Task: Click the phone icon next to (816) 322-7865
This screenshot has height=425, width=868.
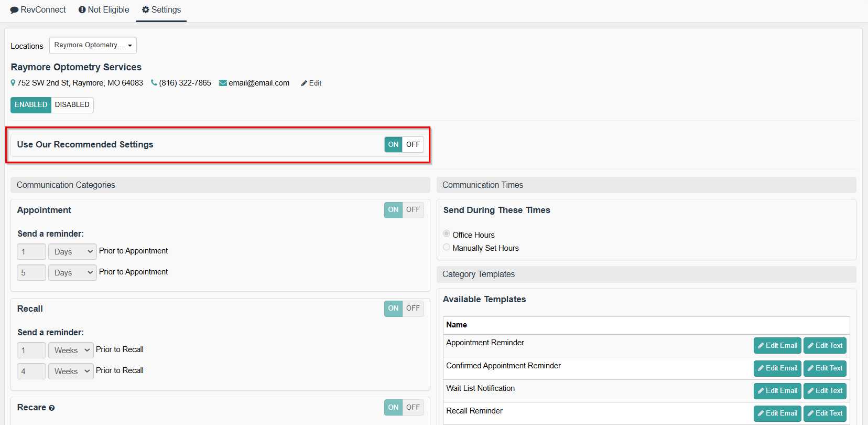Action: coord(154,83)
